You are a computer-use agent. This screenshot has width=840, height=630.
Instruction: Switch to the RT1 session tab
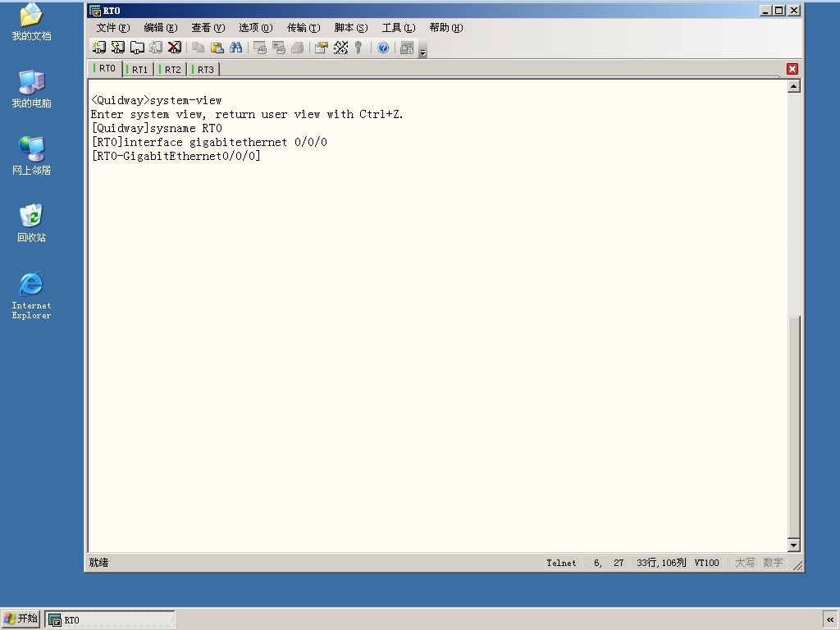[138, 70]
